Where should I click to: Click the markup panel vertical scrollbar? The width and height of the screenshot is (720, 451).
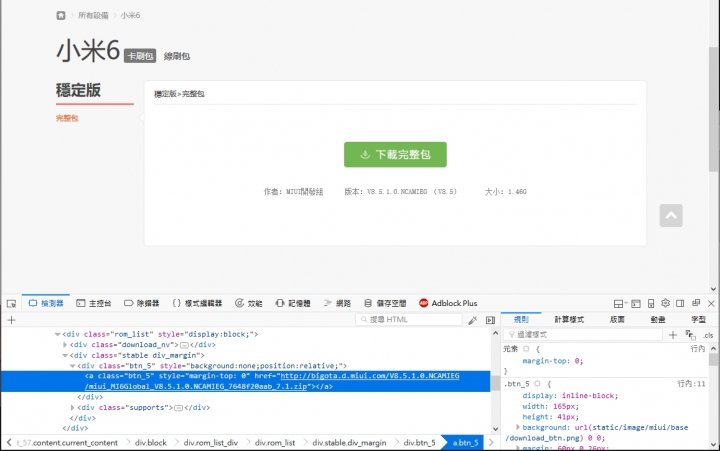pos(495,381)
